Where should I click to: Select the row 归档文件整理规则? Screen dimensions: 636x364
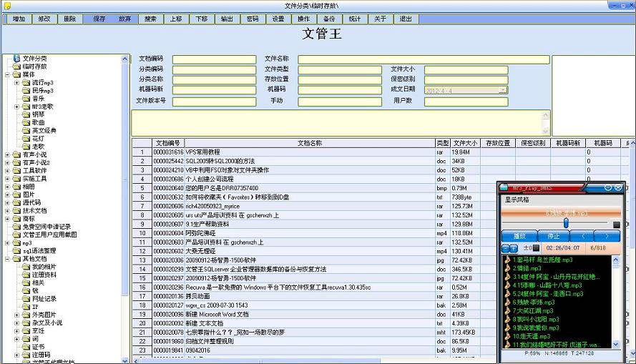point(314,341)
